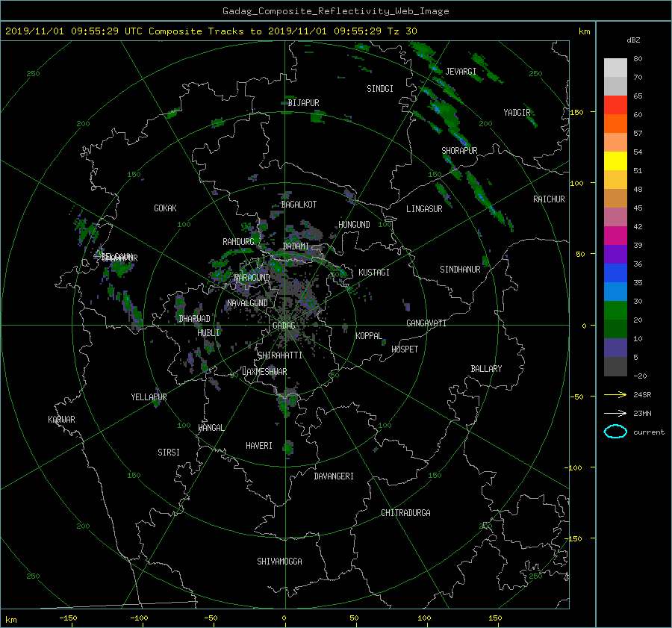Click the JEVARGI city label

(461, 72)
